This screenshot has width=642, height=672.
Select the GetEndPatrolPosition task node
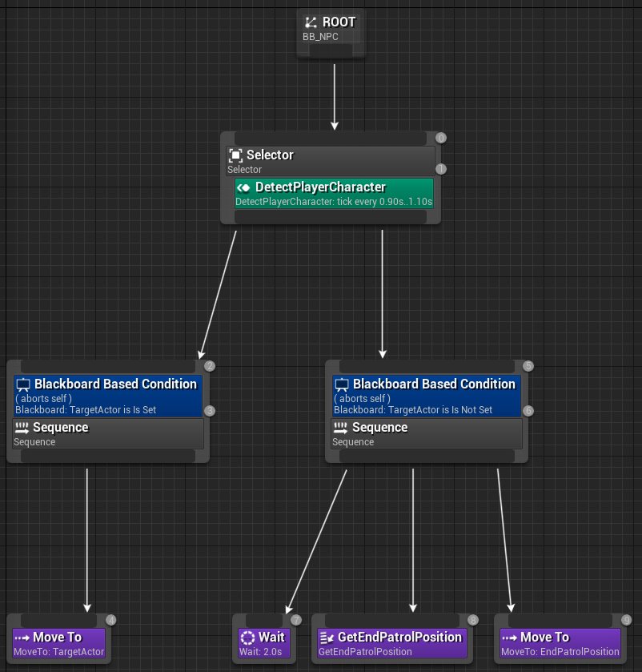[x=392, y=643]
